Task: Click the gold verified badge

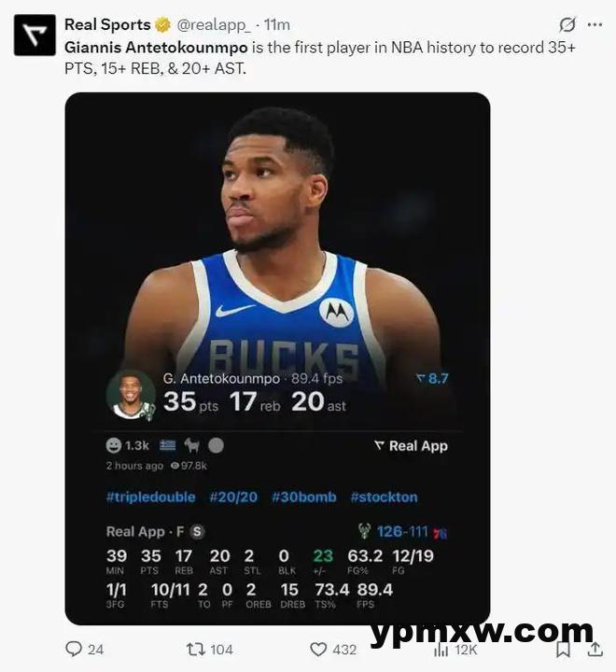Action: [x=162, y=25]
